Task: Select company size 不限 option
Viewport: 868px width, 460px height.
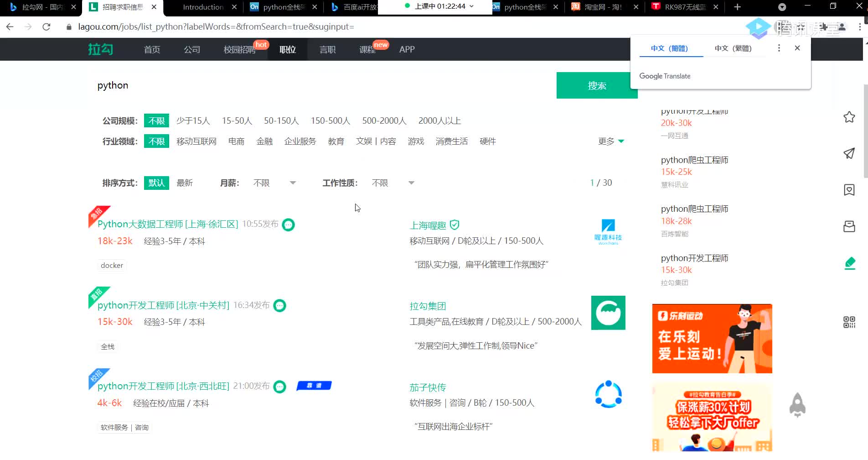Action: click(156, 120)
